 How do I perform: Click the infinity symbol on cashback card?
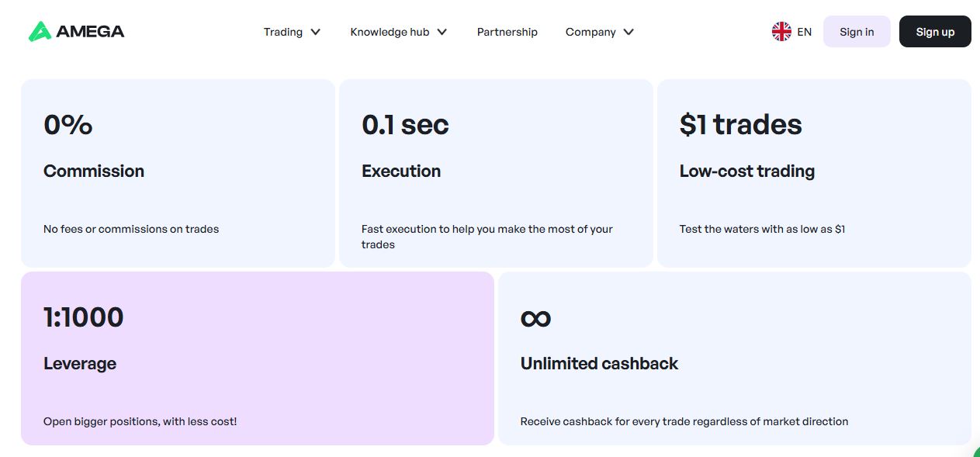click(535, 318)
